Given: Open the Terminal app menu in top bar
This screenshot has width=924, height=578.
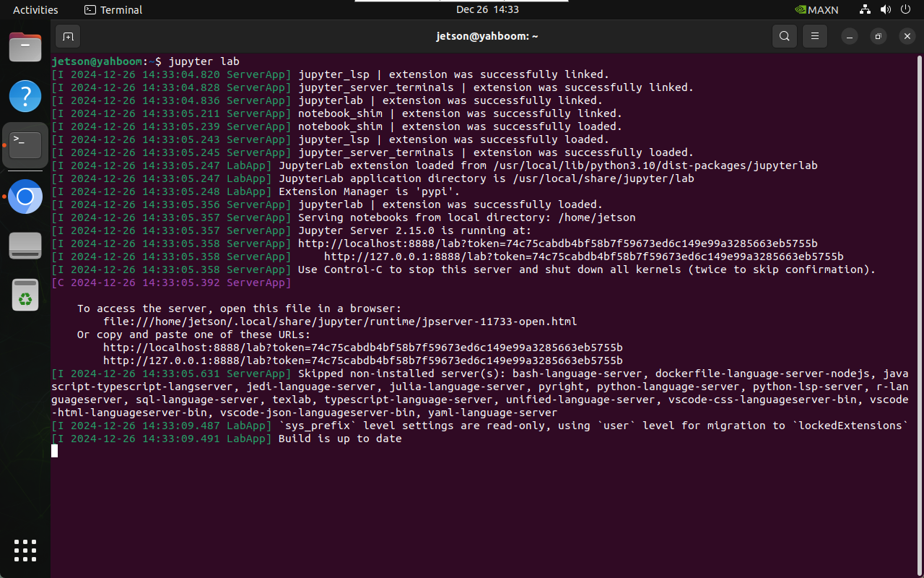Looking at the screenshot, I should point(113,9).
